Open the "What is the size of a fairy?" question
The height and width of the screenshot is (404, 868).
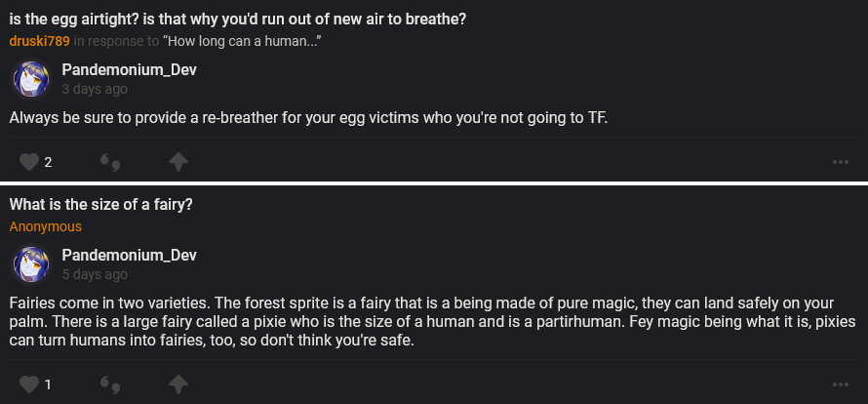101,206
